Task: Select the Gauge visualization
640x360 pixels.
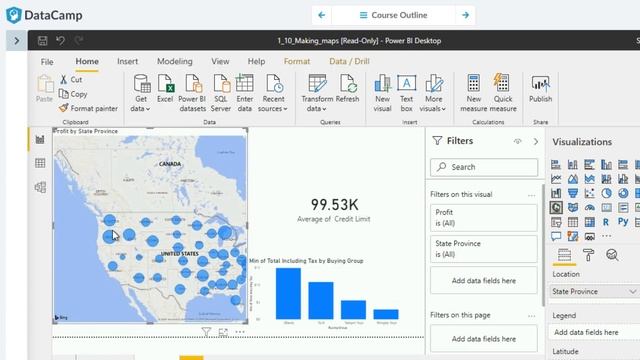Action: (x=589, y=207)
